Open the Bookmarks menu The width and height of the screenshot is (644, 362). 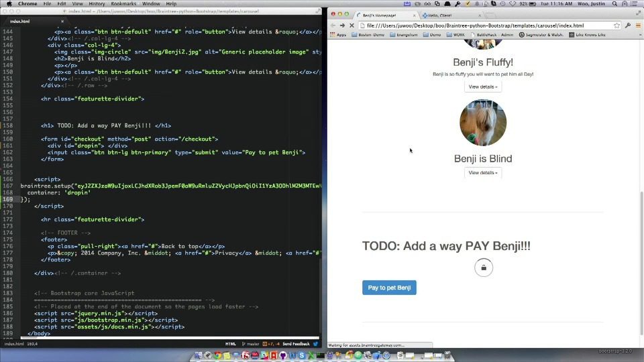[123, 4]
